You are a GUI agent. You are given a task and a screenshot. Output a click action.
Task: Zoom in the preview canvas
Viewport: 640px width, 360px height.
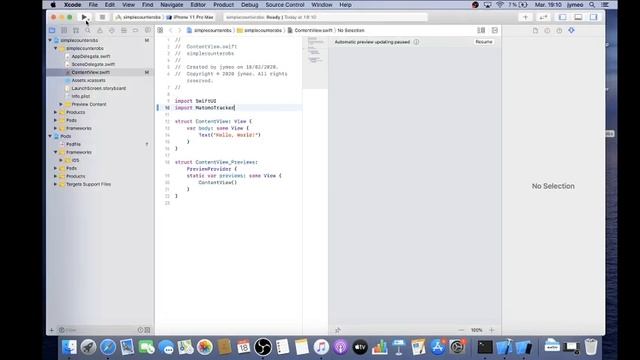tap(492, 330)
